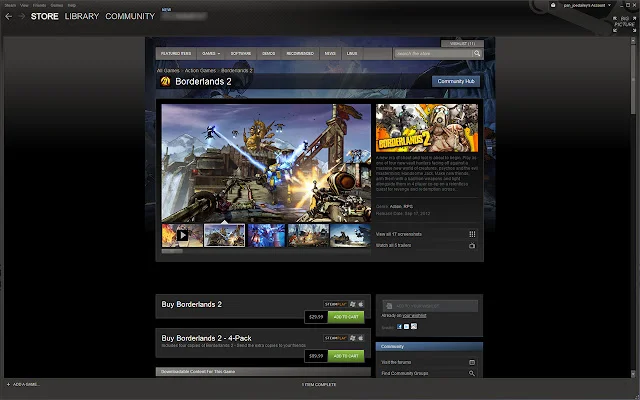Open Demos in store nav
This screenshot has height=400, width=640.
click(x=269, y=53)
